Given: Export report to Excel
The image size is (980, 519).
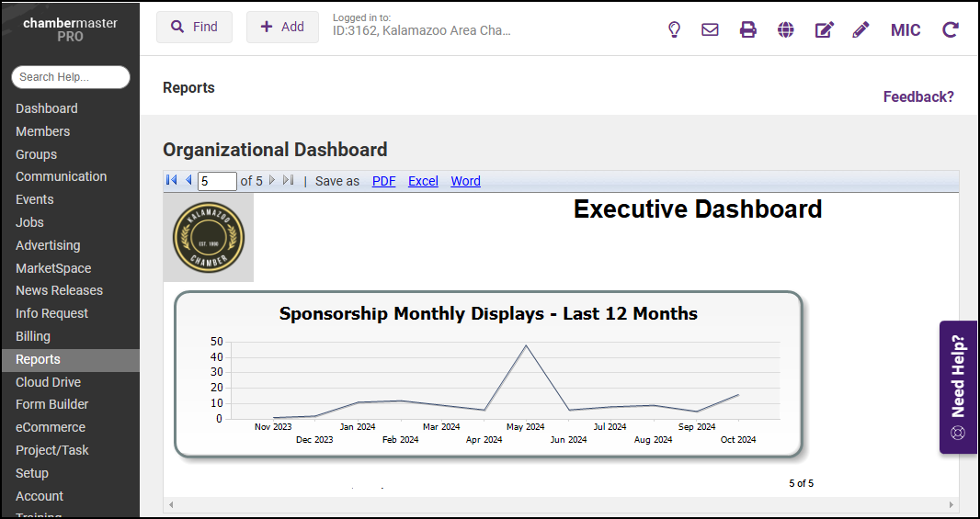Looking at the screenshot, I should click(423, 181).
